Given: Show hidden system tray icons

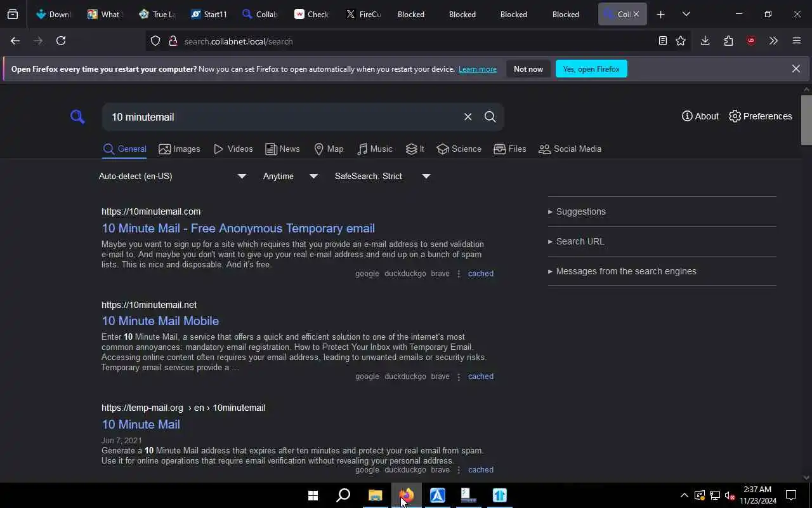Looking at the screenshot, I should [684, 495].
